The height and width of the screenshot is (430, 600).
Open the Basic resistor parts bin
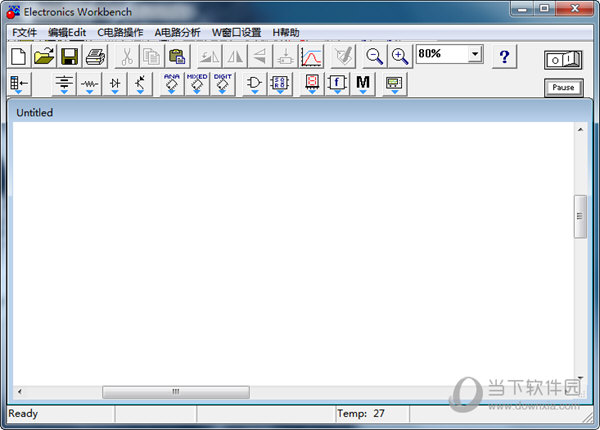click(90, 83)
